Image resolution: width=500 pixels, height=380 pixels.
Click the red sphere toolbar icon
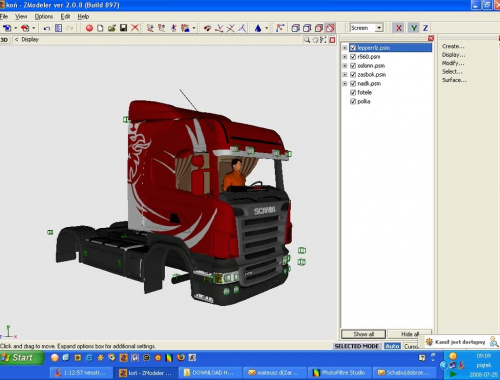[89, 28]
